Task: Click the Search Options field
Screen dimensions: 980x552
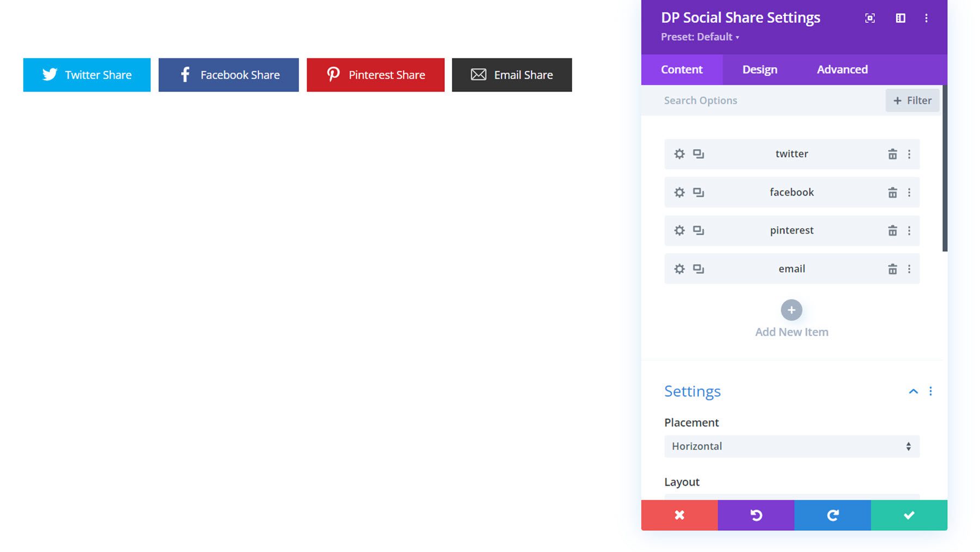Action: (724, 100)
